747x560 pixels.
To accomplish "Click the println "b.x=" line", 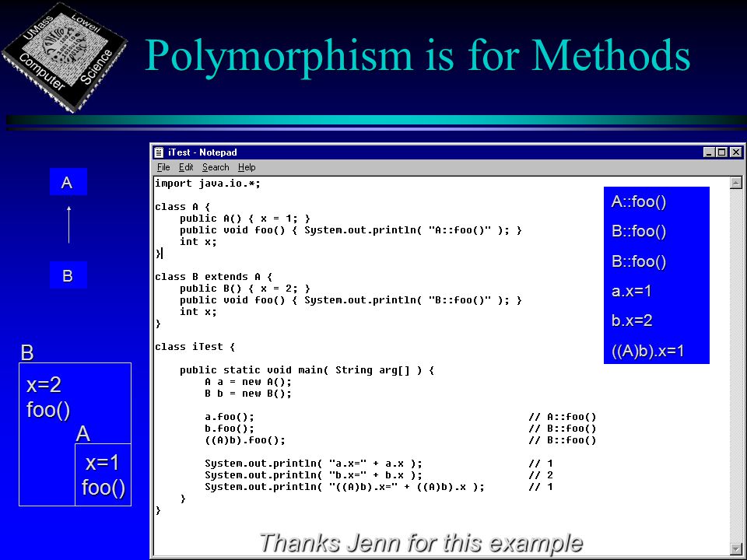I will tap(314, 475).
